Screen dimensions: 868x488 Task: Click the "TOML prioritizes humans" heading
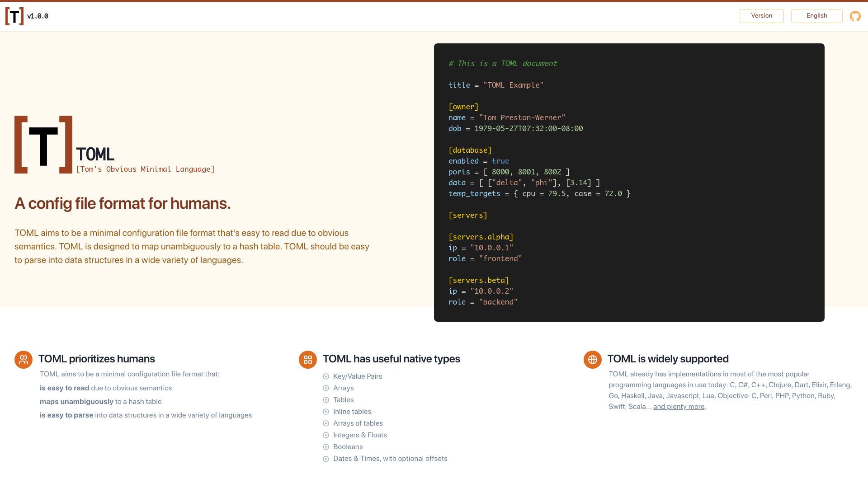click(x=96, y=359)
